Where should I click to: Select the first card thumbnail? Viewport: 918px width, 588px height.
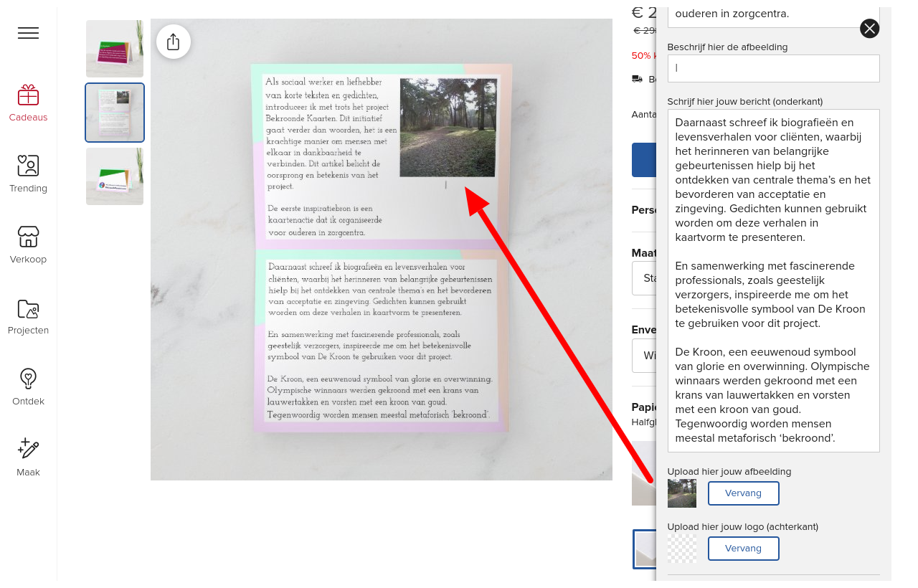tap(115, 49)
